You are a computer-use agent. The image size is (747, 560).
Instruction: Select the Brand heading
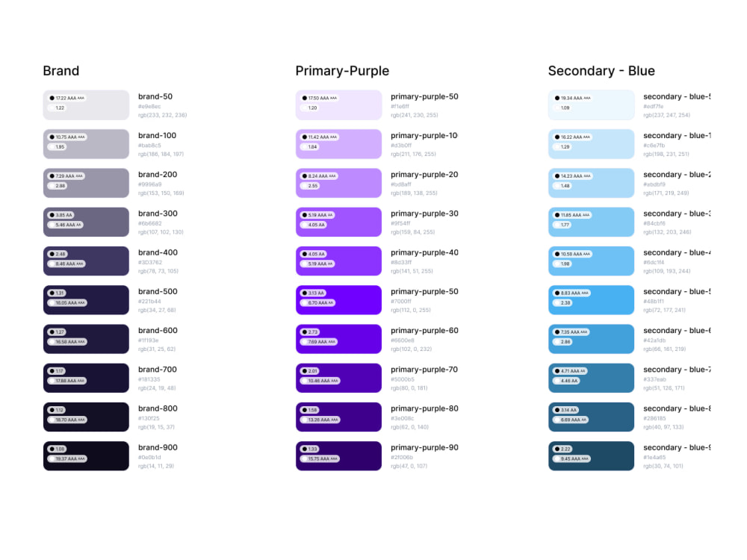tap(61, 71)
